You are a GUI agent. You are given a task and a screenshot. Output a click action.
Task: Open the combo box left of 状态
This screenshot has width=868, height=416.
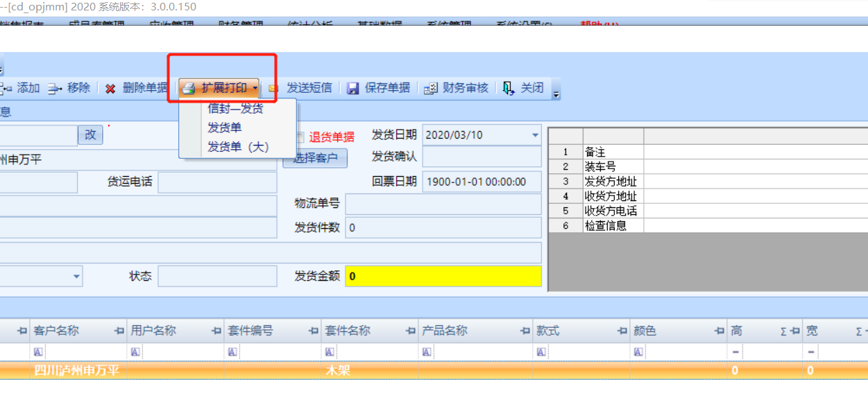(x=76, y=276)
